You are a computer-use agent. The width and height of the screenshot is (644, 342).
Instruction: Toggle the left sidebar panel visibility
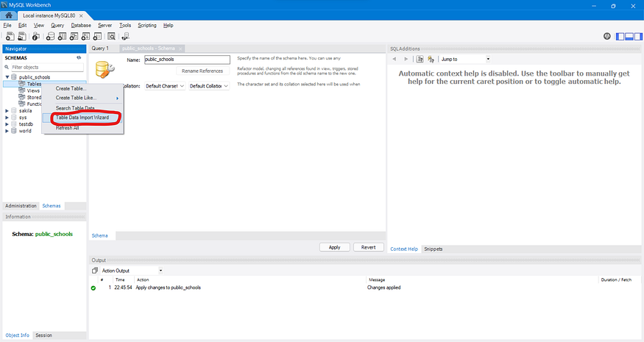[x=620, y=37]
